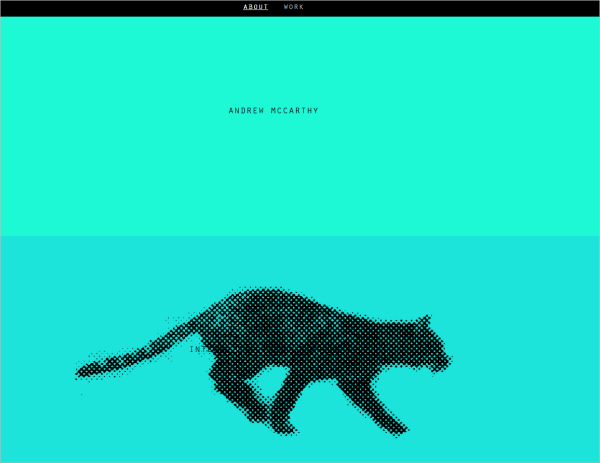Click empty black nav bar left of ABOUT

100,7
